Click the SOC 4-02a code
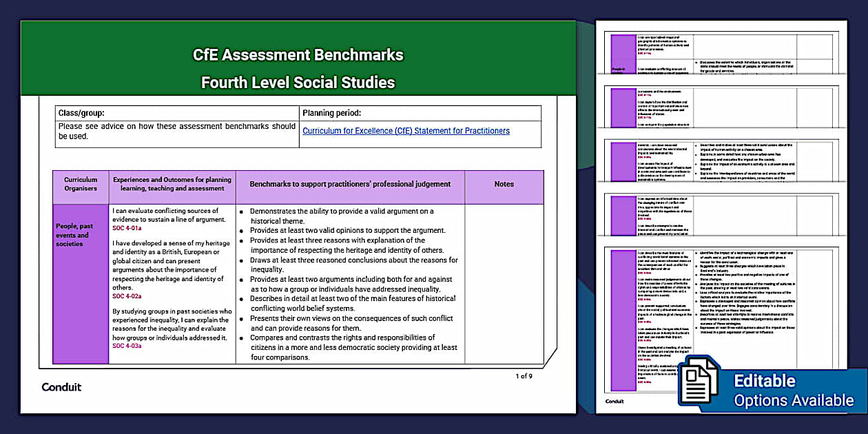Image resolution: width=868 pixels, height=434 pixels. (127, 296)
